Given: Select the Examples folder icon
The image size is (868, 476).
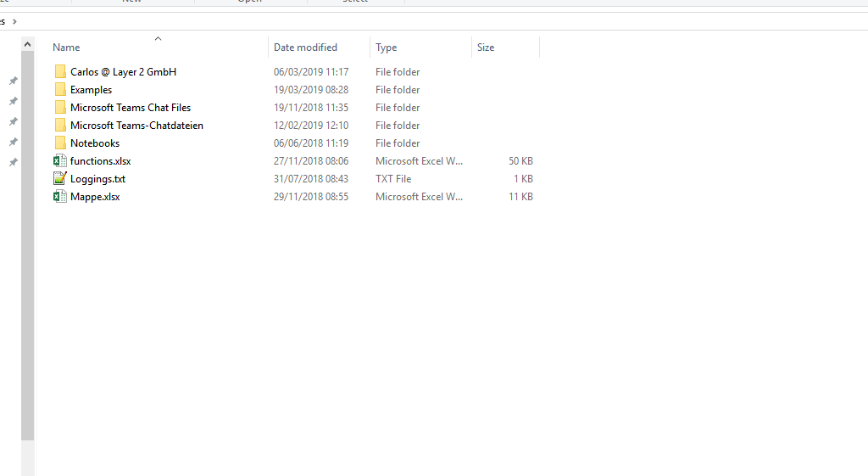Looking at the screenshot, I should [60, 90].
